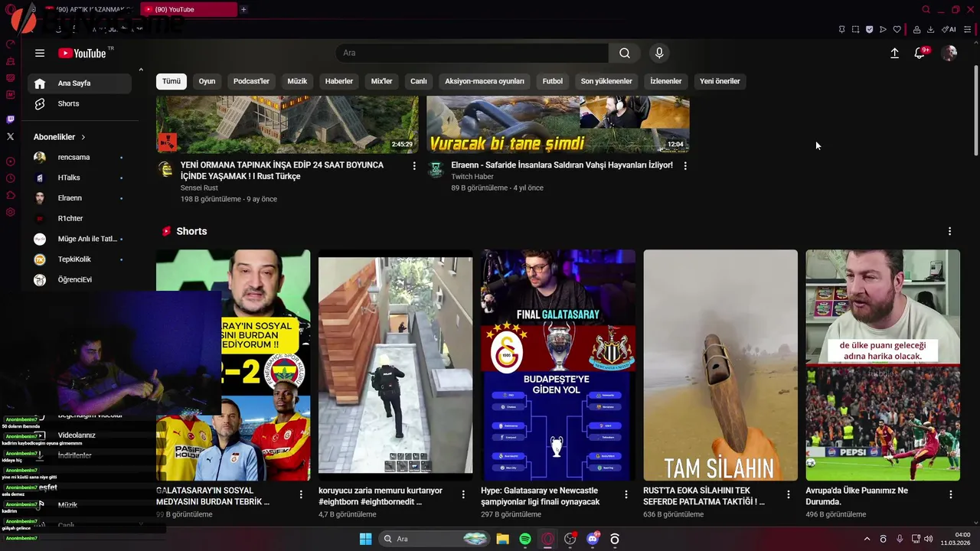The height and width of the screenshot is (551, 980).
Task: Click the search magnifier button
Action: (625, 53)
